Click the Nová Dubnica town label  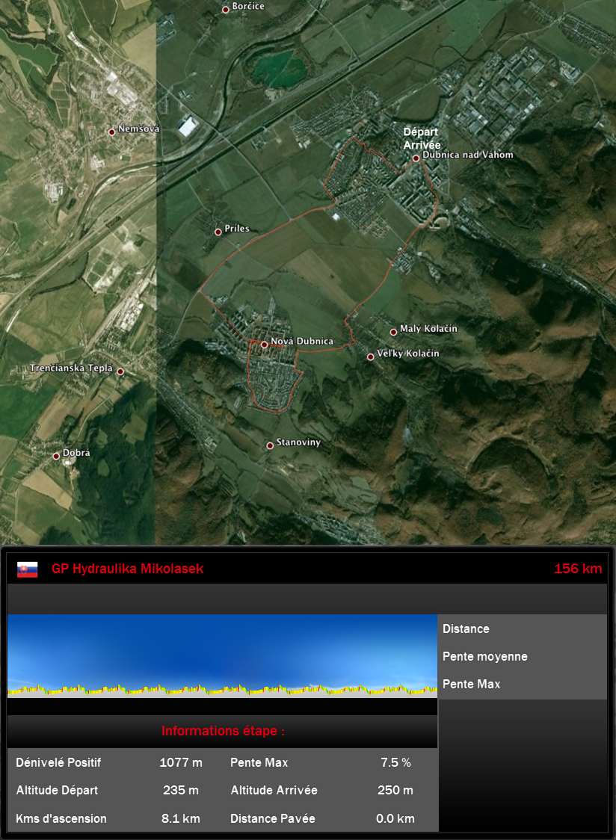pyautogui.click(x=302, y=342)
